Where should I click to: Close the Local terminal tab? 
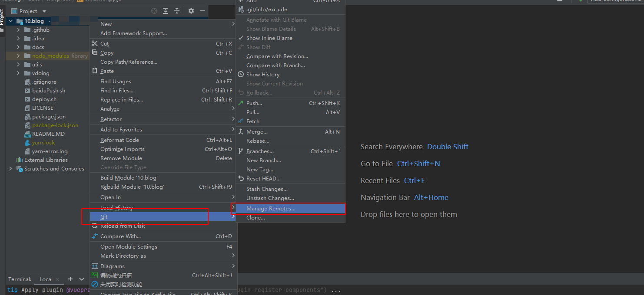(x=57, y=279)
